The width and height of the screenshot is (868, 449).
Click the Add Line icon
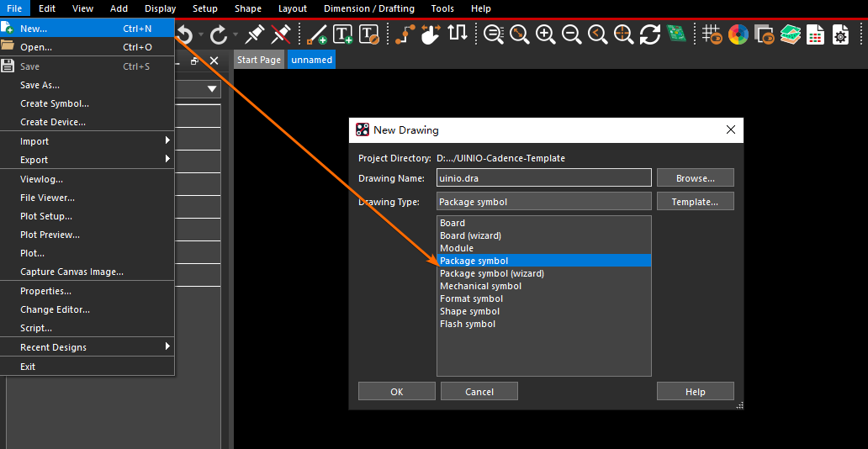[317, 34]
